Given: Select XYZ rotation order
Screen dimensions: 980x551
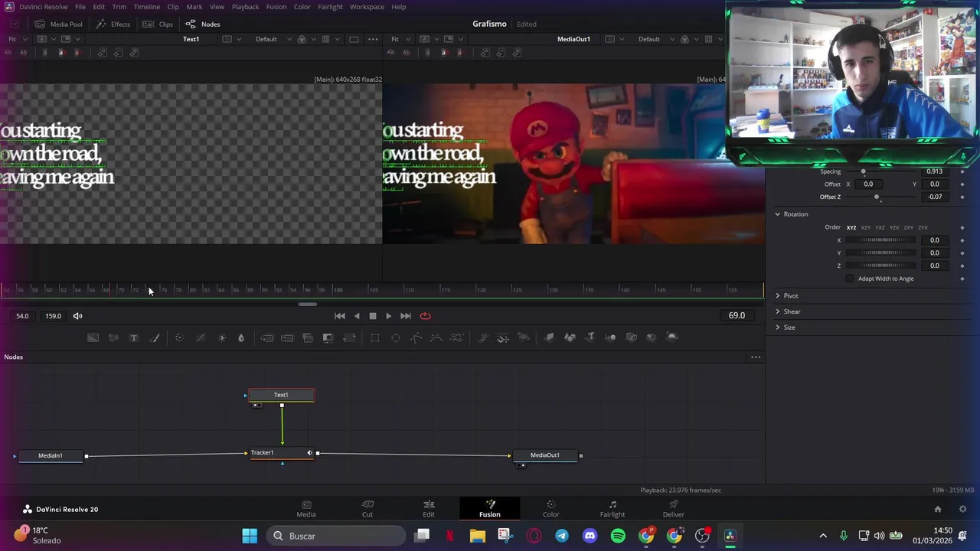Looking at the screenshot, I should tap(851, 227).
